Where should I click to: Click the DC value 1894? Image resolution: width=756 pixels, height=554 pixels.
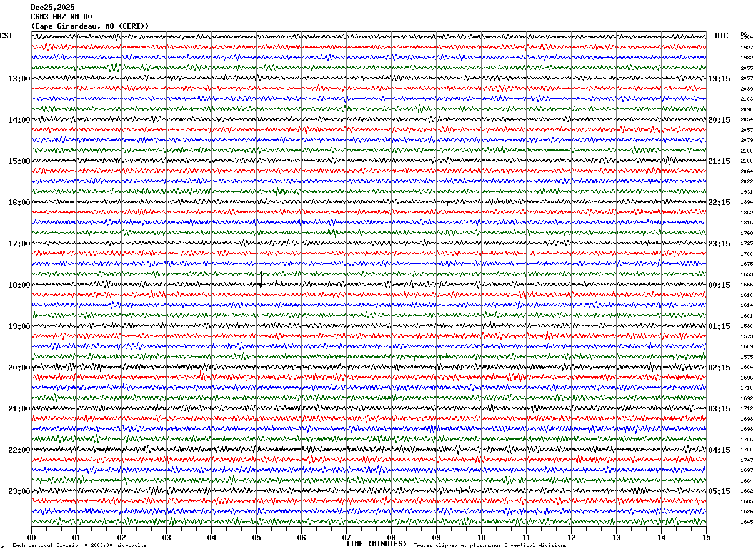point(747,202)
